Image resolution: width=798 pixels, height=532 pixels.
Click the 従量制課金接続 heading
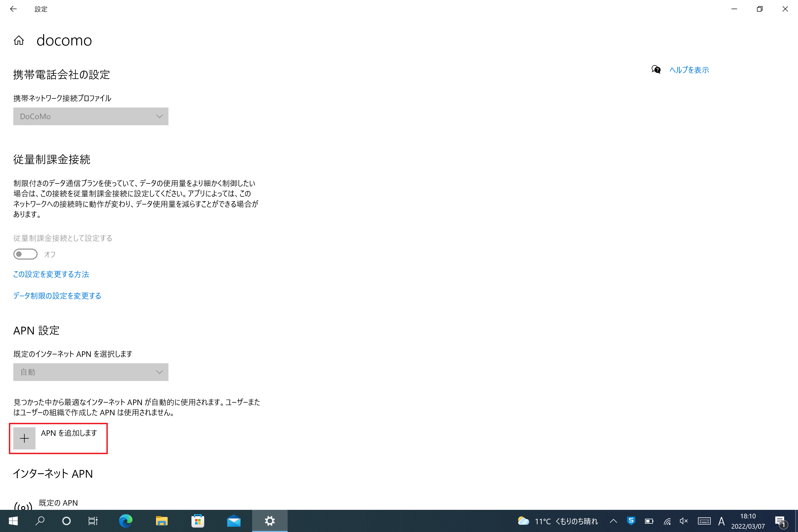[52, 160]
